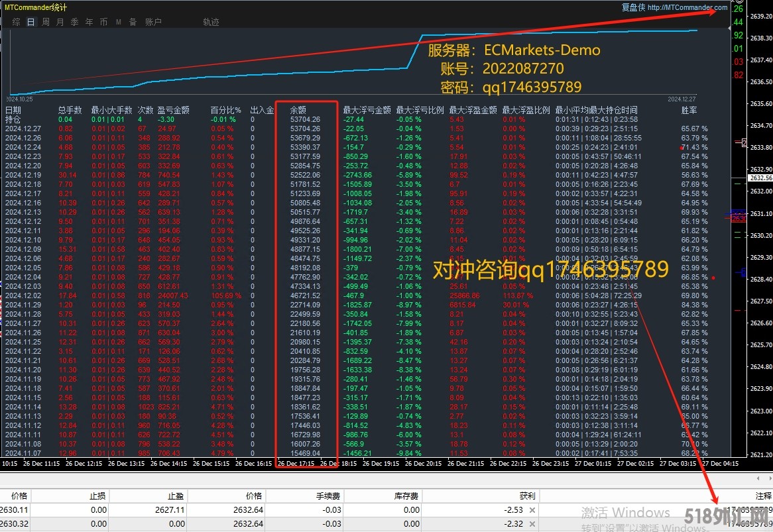Switch to the 账户 account tab
This screenshot has width=773, height=532.
tap(153, 22)
